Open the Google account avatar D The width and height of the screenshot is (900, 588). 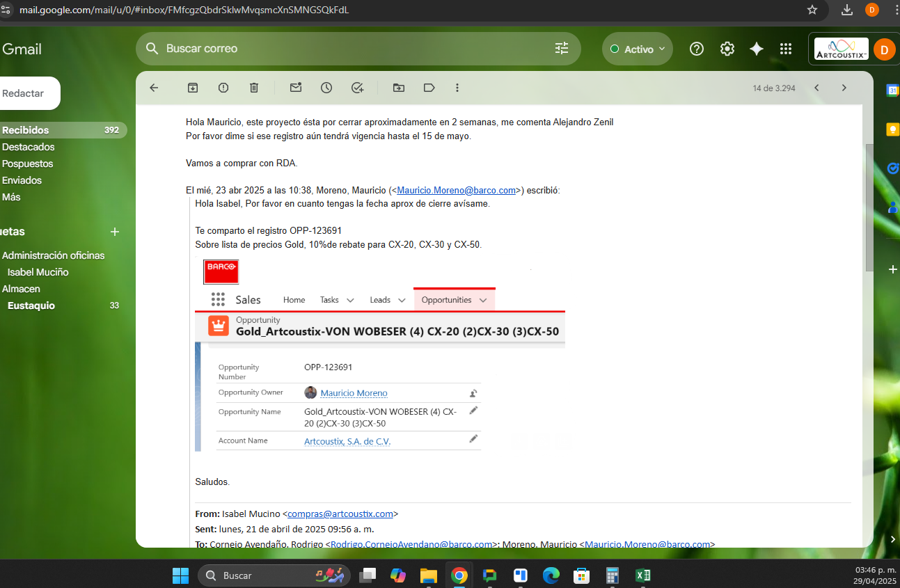(885, 49)
